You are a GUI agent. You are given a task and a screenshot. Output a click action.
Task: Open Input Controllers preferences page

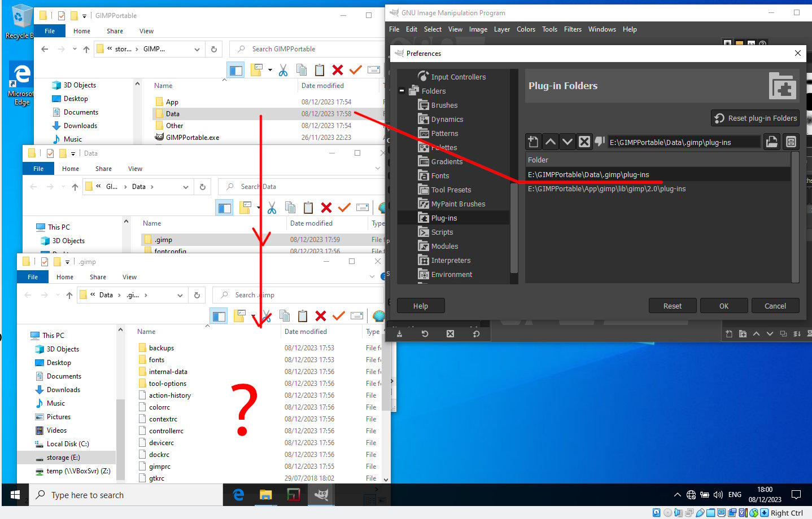point(459,77)
